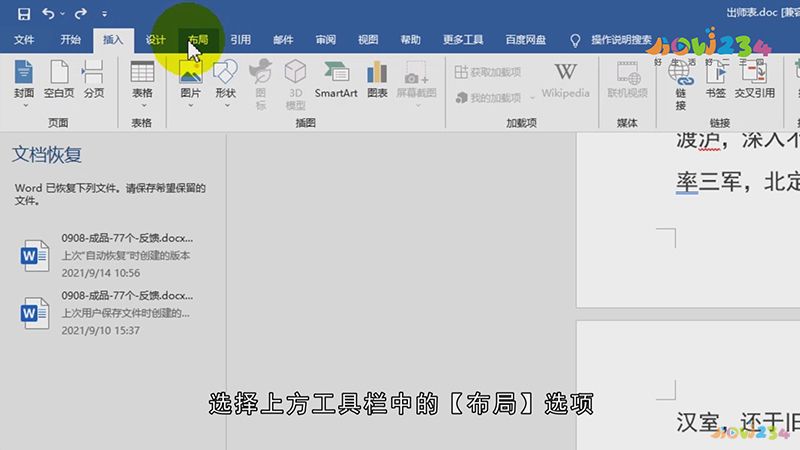
Task: Open the 帮助 tab
Action: pyautogui.click(x=410, y=40)
